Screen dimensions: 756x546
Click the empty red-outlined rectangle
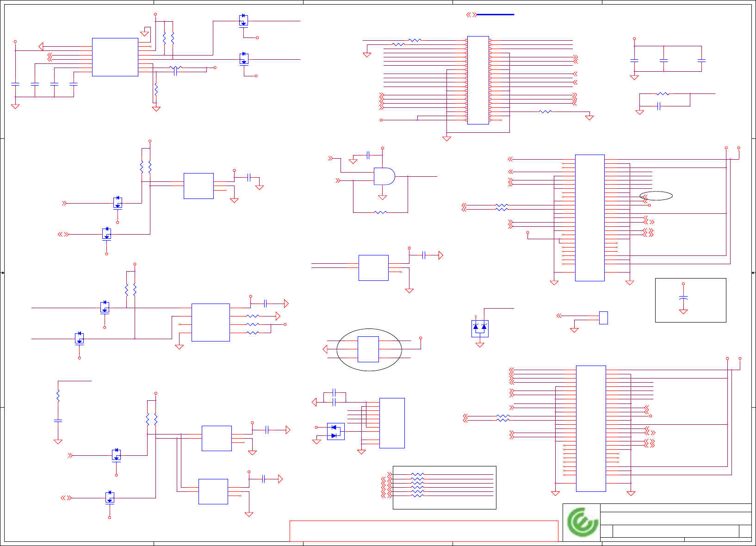click(424, 531)
